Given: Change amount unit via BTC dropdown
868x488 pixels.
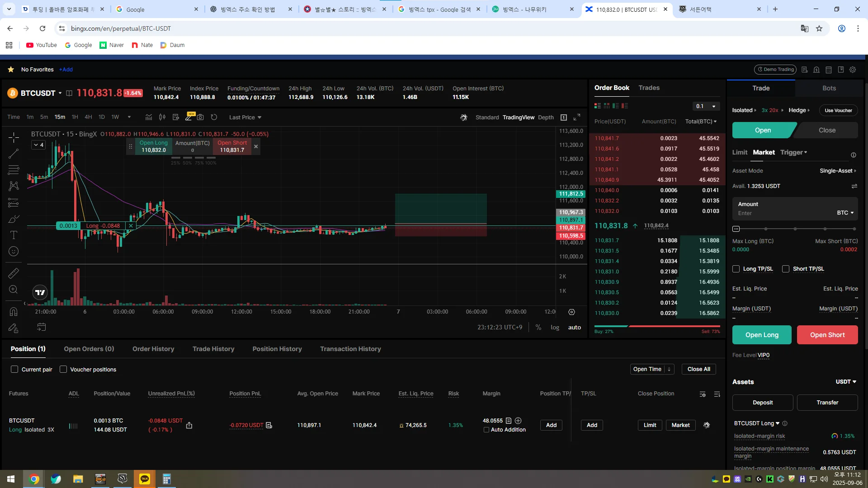Looking at the screenshot, I should point(845,213).
